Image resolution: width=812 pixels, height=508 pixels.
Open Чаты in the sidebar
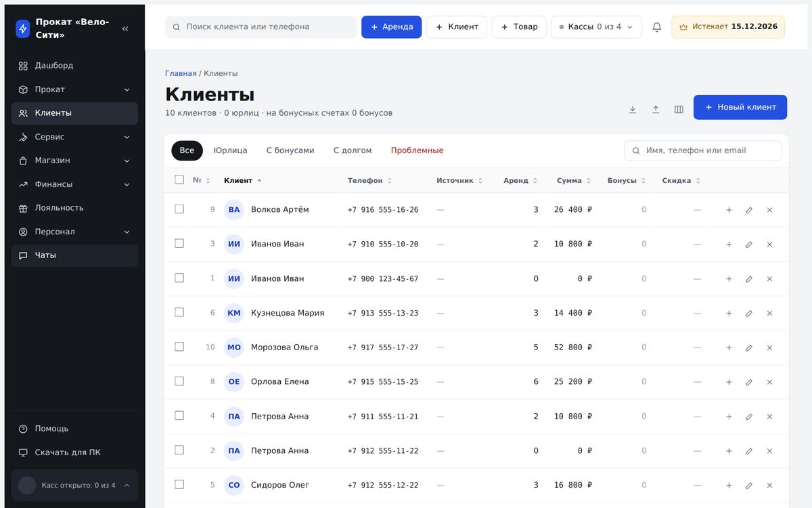click(74, 255)
